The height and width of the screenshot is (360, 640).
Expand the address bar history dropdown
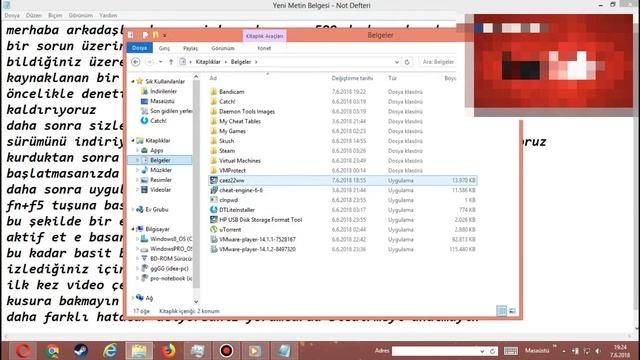(x=396, y=62)
